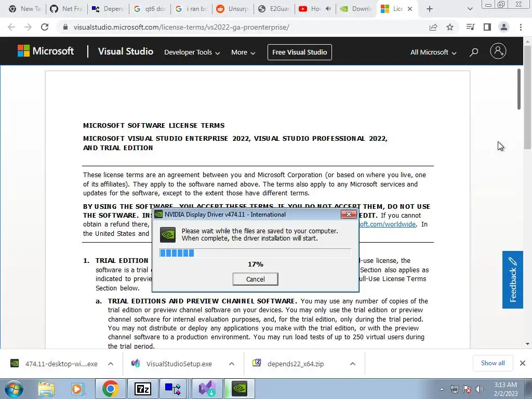
Task: Open the Feedback side button
Action: [513, 280]
